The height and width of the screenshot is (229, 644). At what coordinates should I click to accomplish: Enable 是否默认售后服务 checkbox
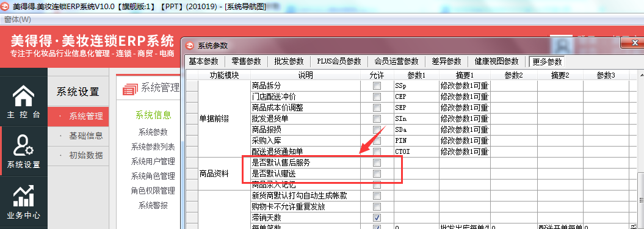tap(377, 163)
